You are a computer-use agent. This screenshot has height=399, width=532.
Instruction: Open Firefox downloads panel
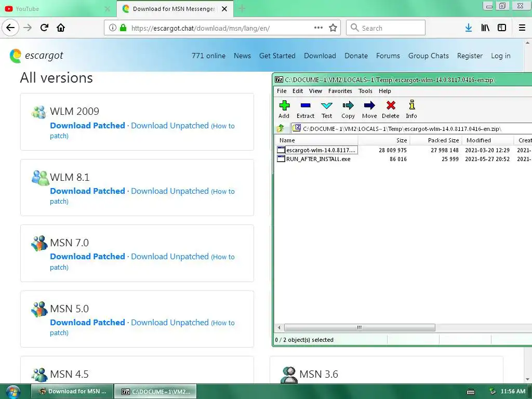click(x=469, y=28)
